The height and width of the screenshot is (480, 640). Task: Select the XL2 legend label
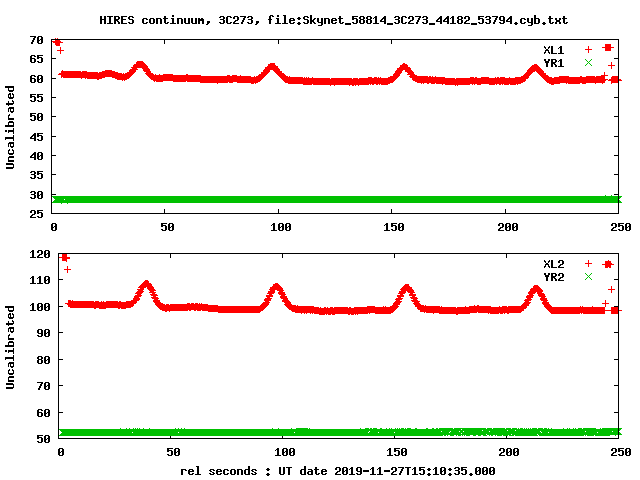(553, 264)
